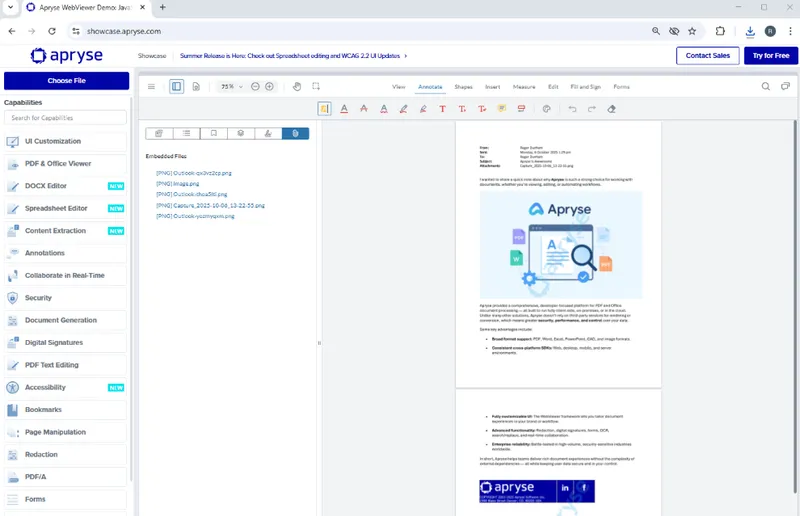Image resolution: width=800 pixels, height=516 pixels.
Task: Click the Apryse logo in header
Action: (67, 55)
